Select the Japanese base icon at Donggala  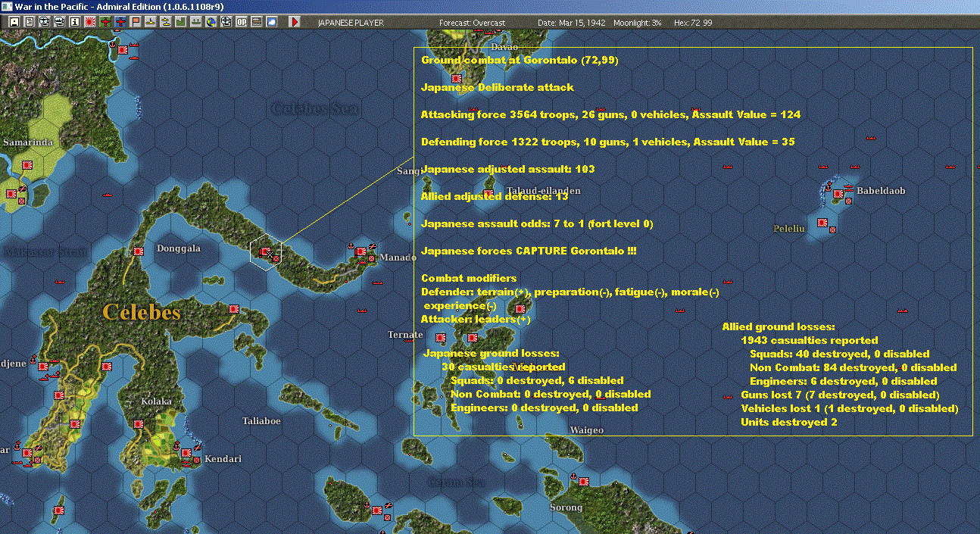(x=139, y=251)
